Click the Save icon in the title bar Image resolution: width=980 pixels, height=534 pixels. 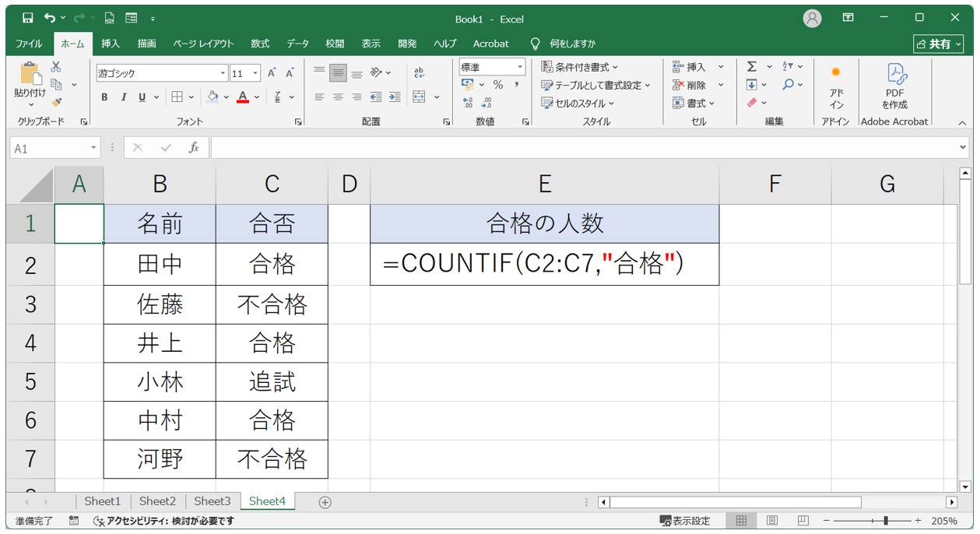point(28,18)
